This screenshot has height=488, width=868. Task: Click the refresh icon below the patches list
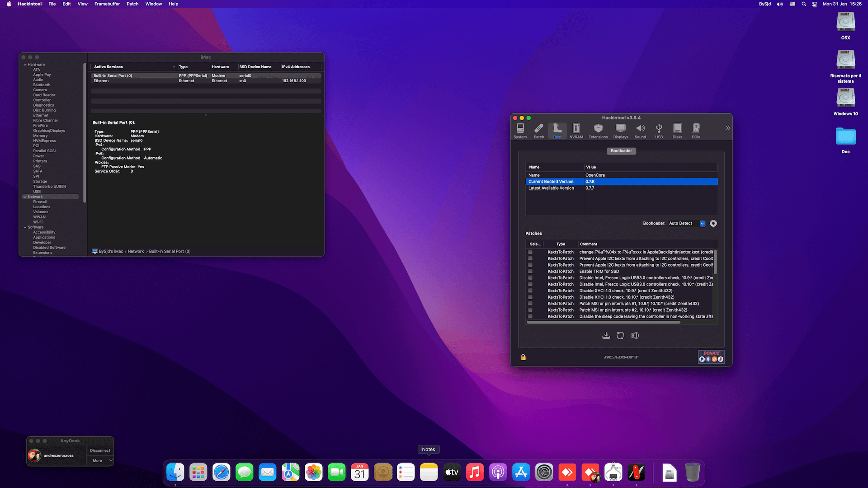620,335
